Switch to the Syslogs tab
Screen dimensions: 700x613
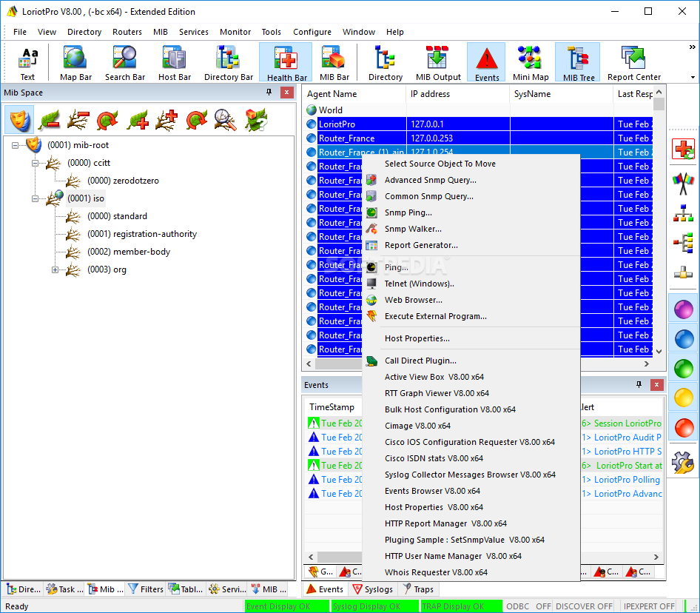pyautogui.click(x=372, y=589)
